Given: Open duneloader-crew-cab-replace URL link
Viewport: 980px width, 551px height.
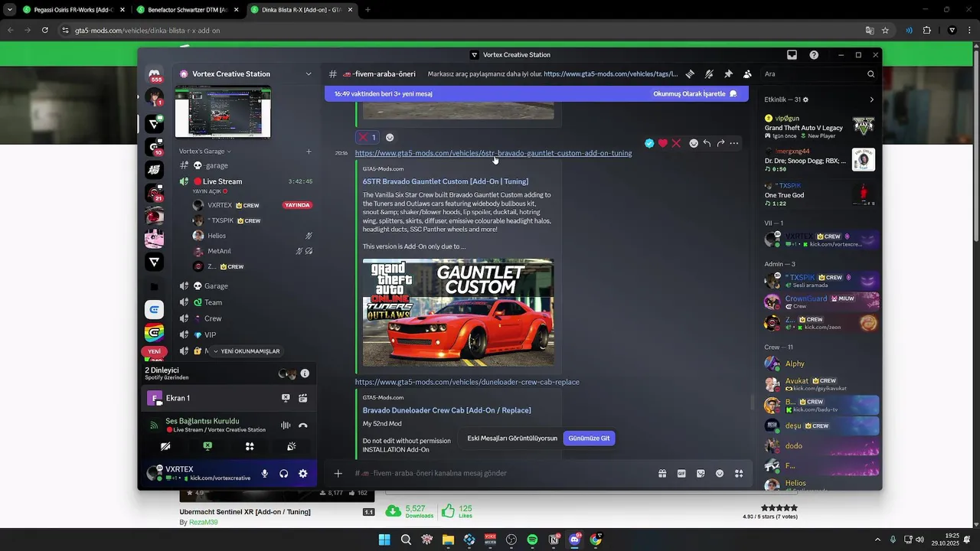Looking at the screenshot, I should click(x=467, y=382).
